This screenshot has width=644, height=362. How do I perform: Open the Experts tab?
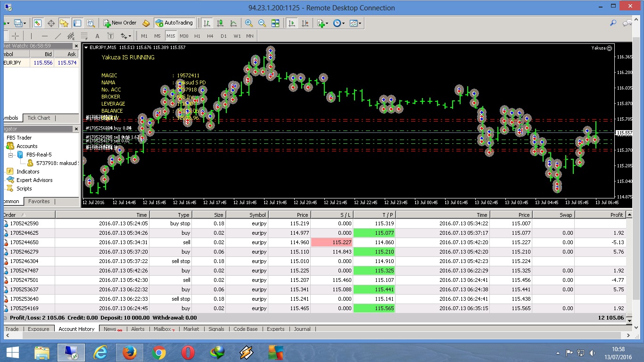[275, 329]
